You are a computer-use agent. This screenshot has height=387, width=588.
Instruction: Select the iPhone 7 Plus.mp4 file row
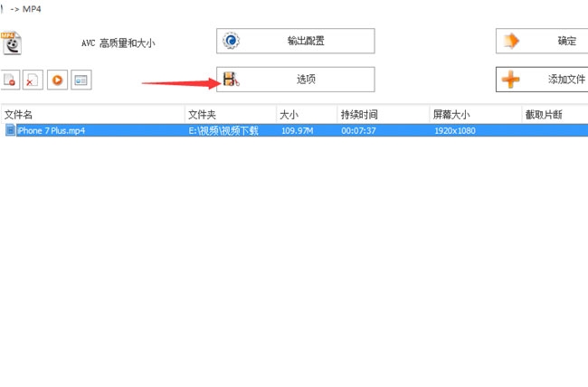click(294, 130)
